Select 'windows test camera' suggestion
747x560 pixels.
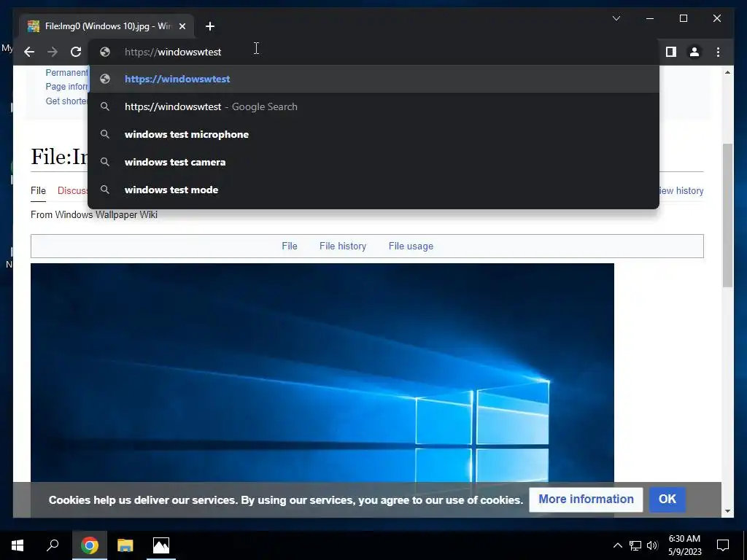pos(373,162)
